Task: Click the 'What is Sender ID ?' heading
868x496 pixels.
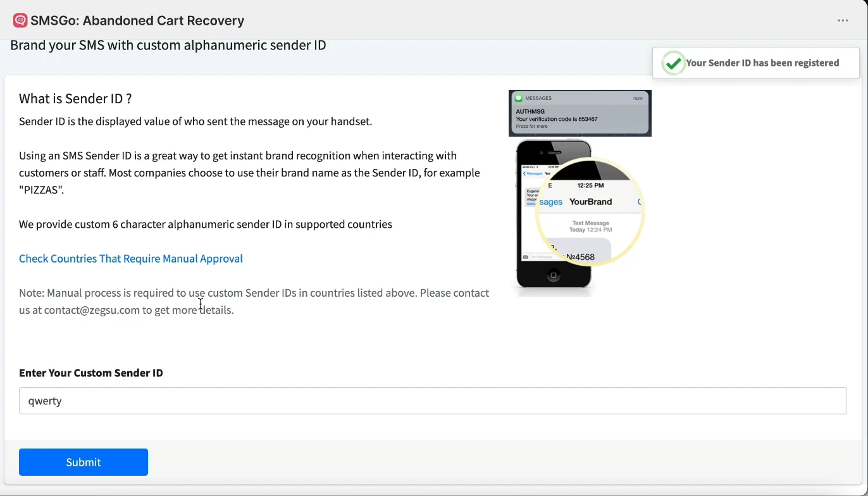Action: click(75, 98)
